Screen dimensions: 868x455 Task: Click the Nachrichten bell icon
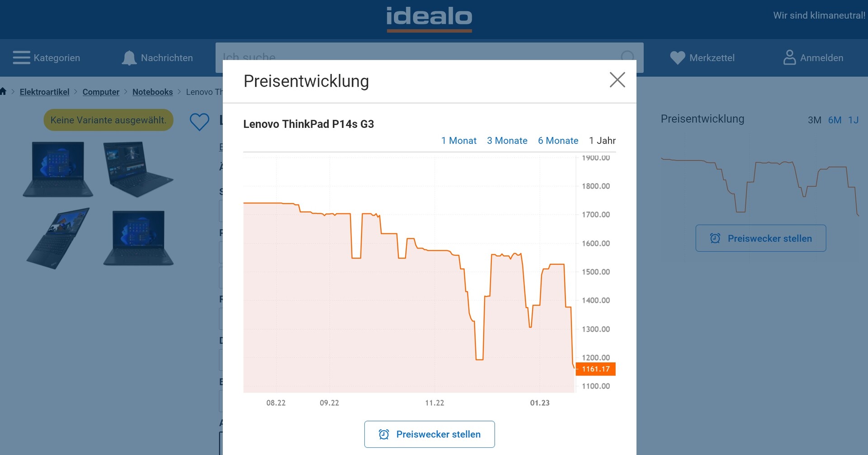coord(129,58)
